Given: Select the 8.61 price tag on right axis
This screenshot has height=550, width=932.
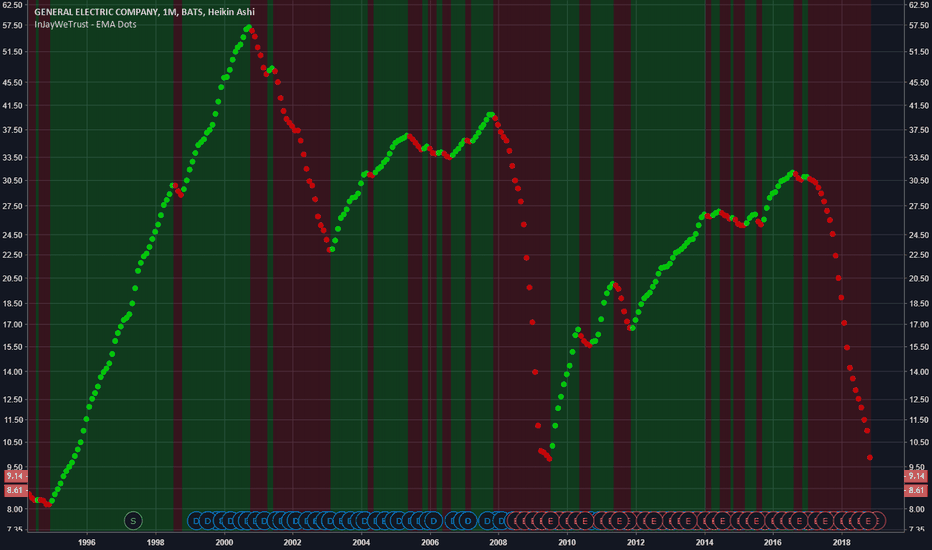Looking at the screenshot, I should [915, 491].
